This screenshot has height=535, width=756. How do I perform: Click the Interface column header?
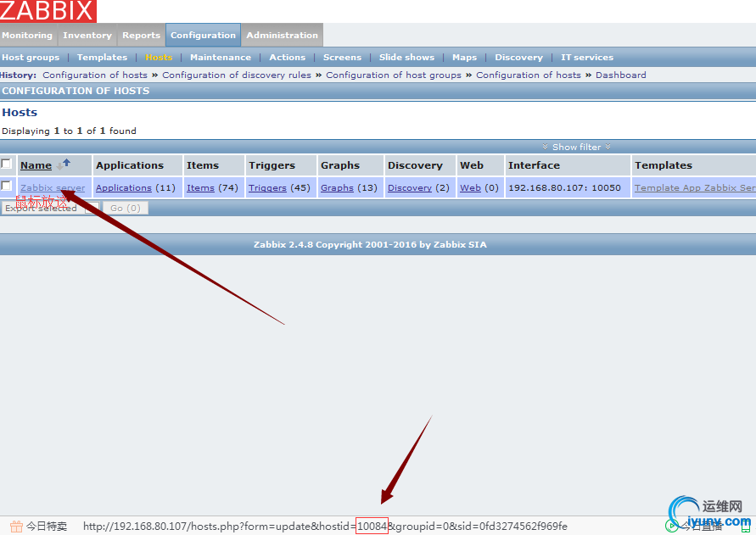534,165
